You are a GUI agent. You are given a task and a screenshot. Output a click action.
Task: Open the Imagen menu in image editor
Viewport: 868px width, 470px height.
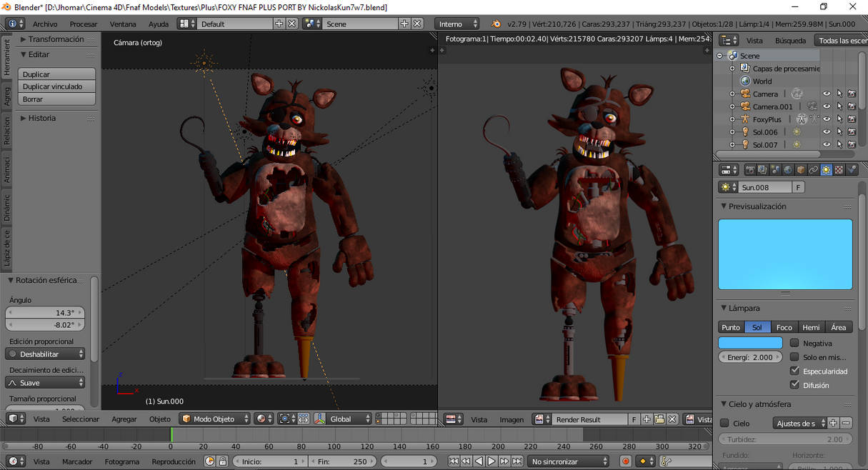tap(512, 419)
